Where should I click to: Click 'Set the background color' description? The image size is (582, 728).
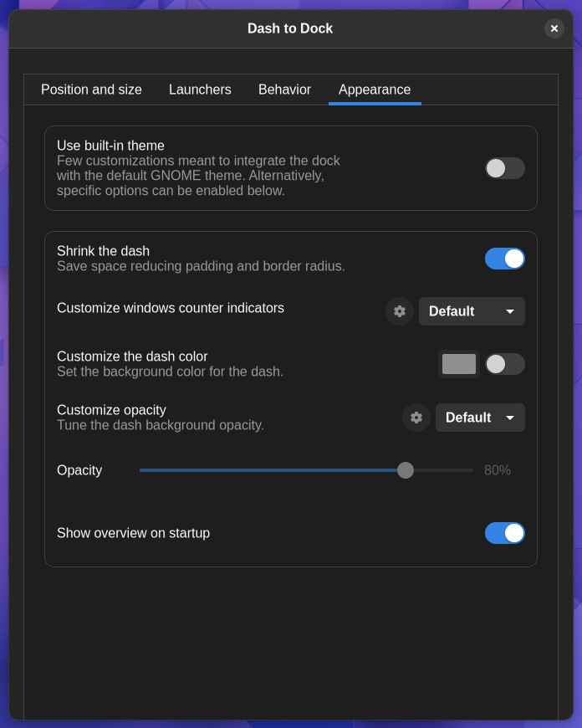tap(170, 372)
